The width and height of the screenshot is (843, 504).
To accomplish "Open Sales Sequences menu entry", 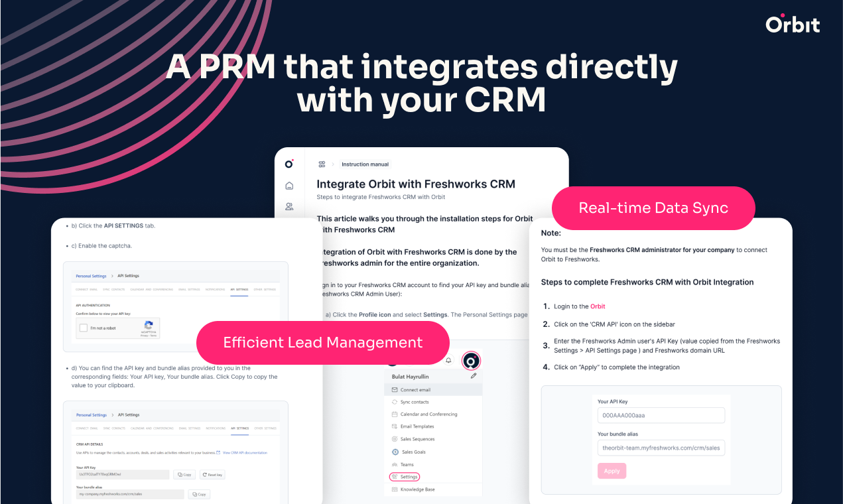I will [x=433, y=439].
